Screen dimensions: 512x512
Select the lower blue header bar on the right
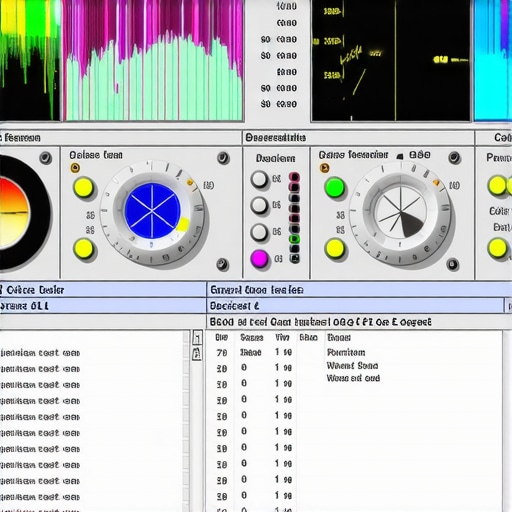point(355,306)
